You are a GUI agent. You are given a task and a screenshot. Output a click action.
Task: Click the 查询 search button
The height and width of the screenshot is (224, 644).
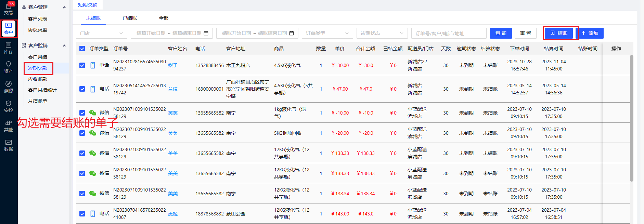pyautogui.click(x=501, y=33)
